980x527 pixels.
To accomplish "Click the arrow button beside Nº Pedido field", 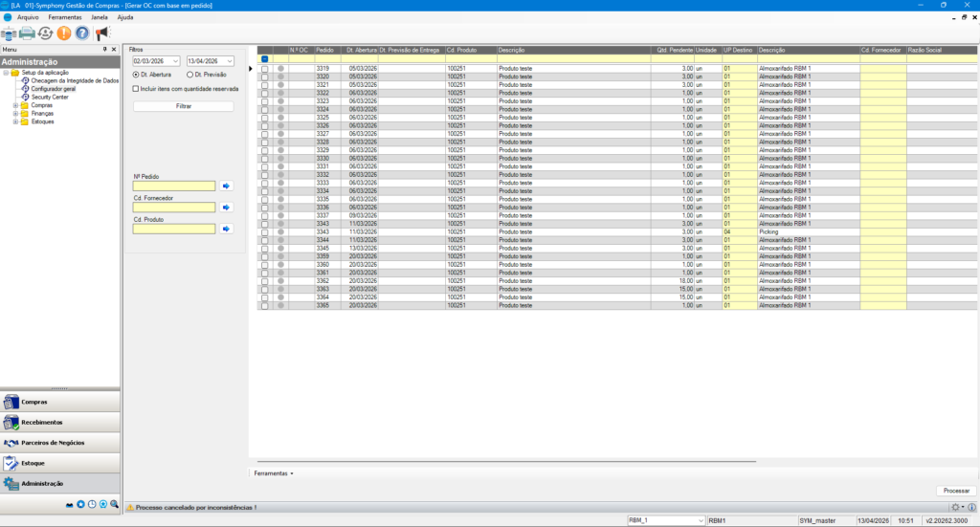I will 227,186.
